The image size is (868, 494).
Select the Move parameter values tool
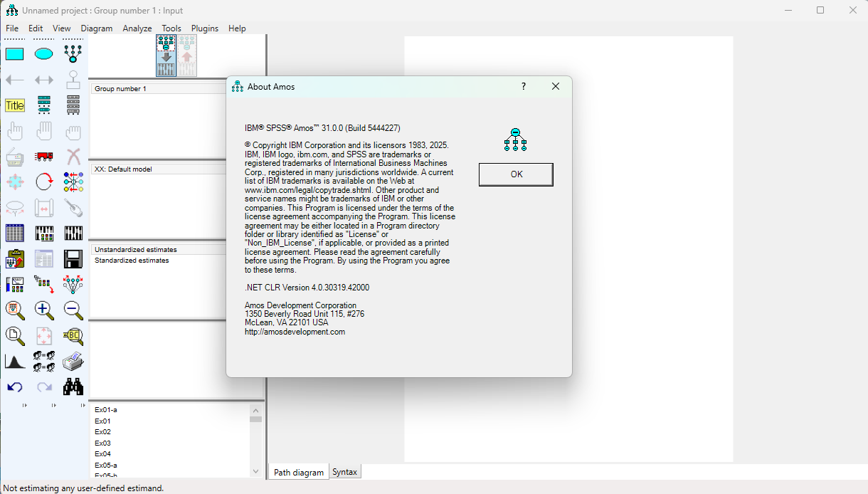pos(15,208)
